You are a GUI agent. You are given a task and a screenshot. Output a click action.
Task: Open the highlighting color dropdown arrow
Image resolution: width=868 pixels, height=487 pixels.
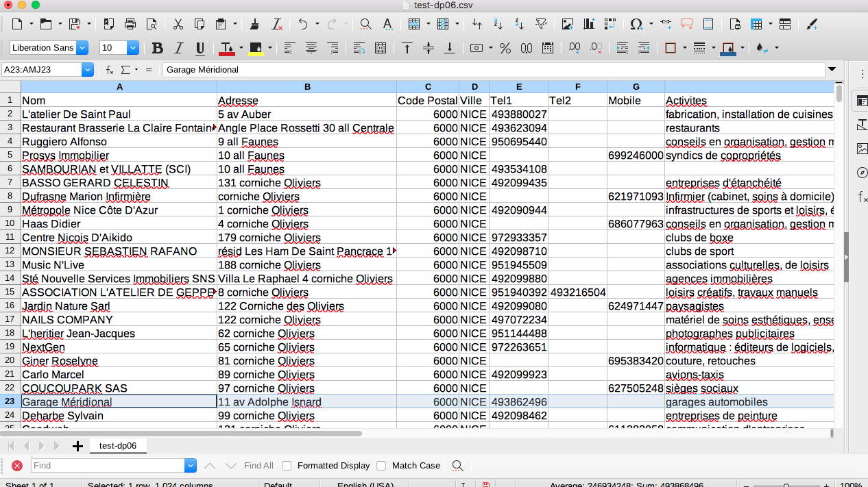click(270, 48)
